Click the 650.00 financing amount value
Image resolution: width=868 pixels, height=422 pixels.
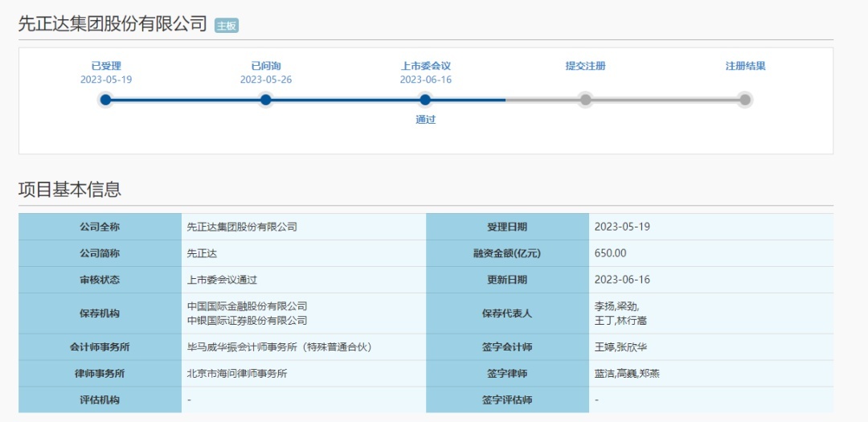coord(610,253)
